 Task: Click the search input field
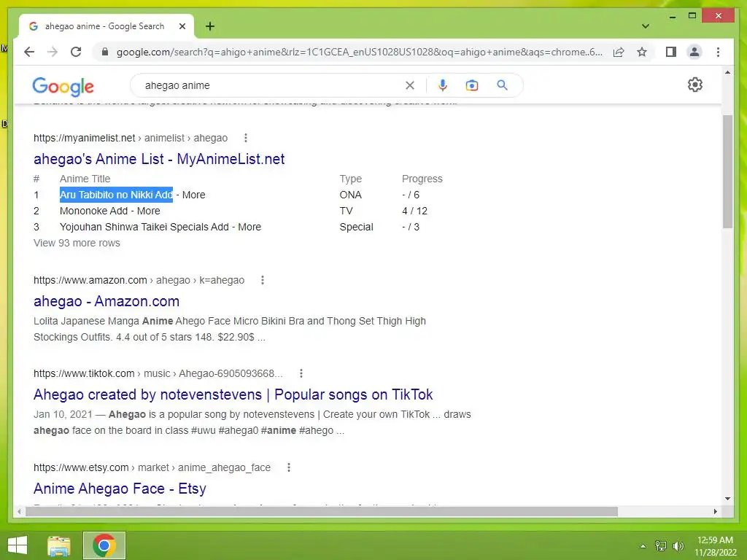coord(271,85)
